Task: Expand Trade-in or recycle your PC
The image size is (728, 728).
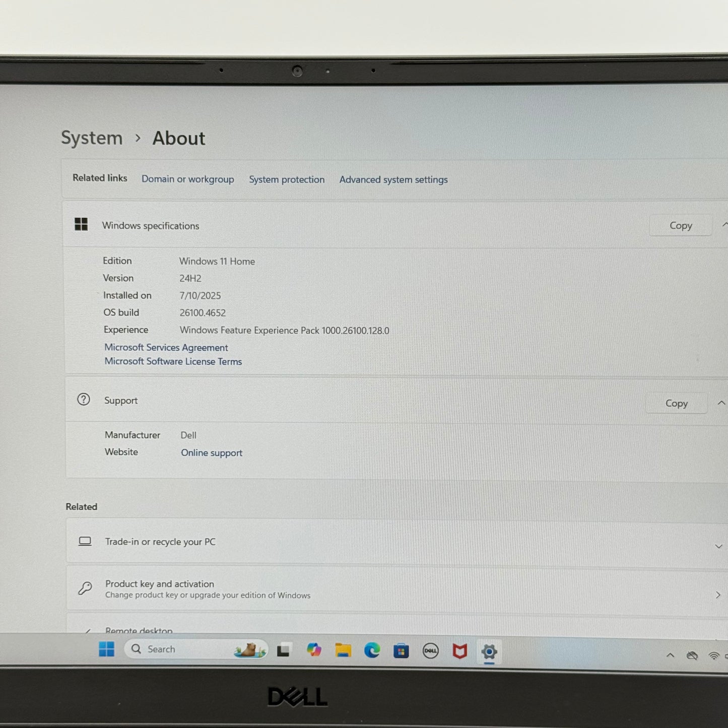Action: point(718,547)
